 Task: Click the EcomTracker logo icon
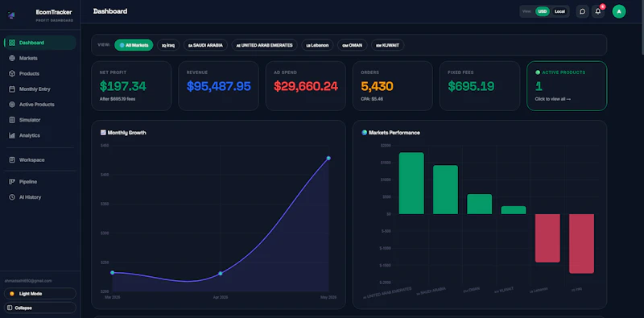(11, 15)
